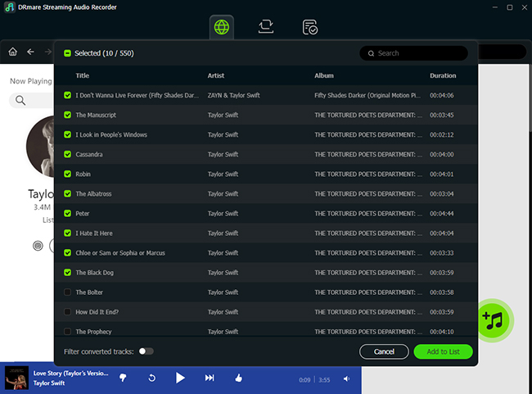The height and width of the screenshot is (394, 532).
Task: Check The Bolter track
Action: (67, 292)
